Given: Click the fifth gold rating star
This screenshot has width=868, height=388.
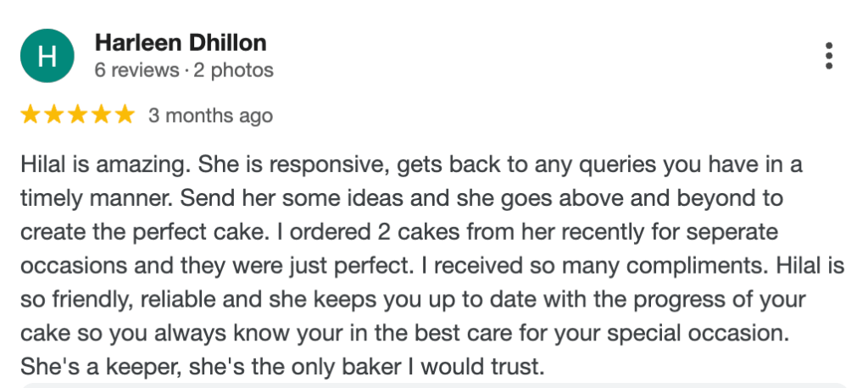Looking at the screenshot, I should [125, 114].
